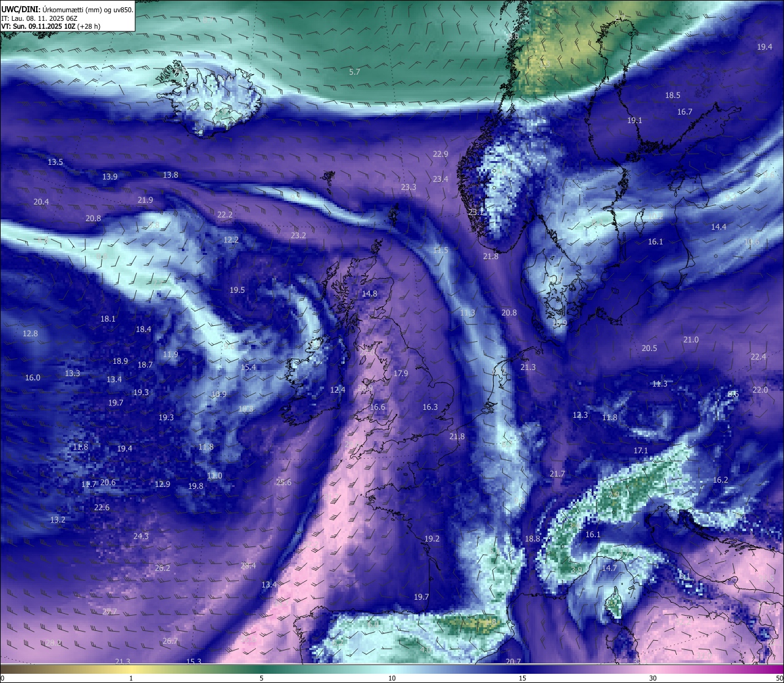Click the map value 12.9

tap(162, 485)
